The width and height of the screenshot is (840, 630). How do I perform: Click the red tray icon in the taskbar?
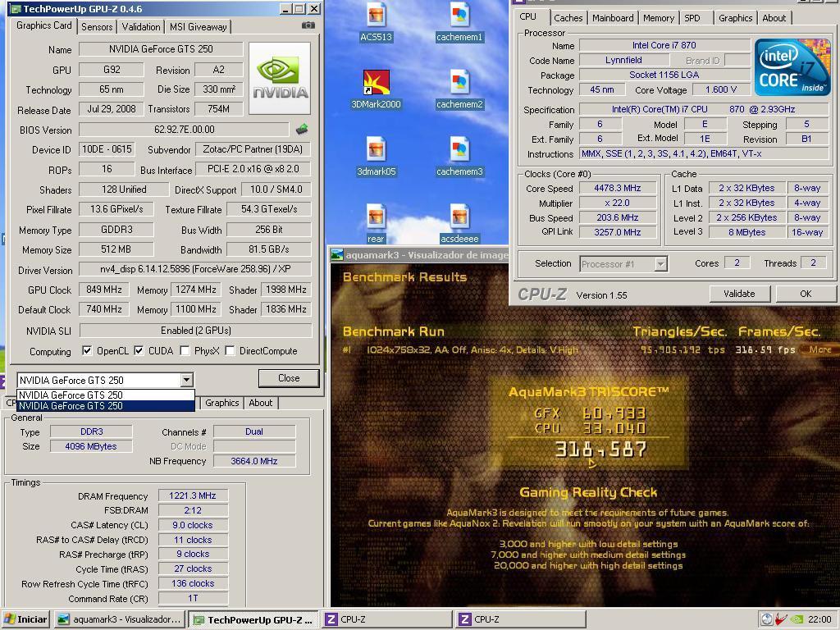(x=782, y=619)
